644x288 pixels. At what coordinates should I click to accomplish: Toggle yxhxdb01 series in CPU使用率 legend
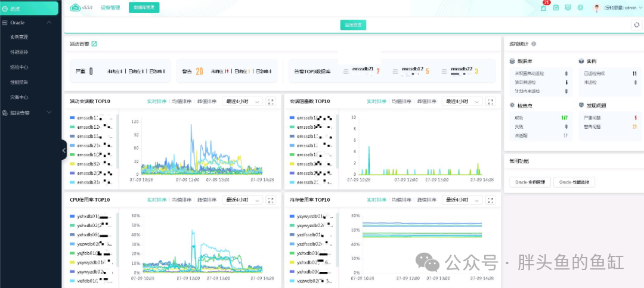click(91, 216)
